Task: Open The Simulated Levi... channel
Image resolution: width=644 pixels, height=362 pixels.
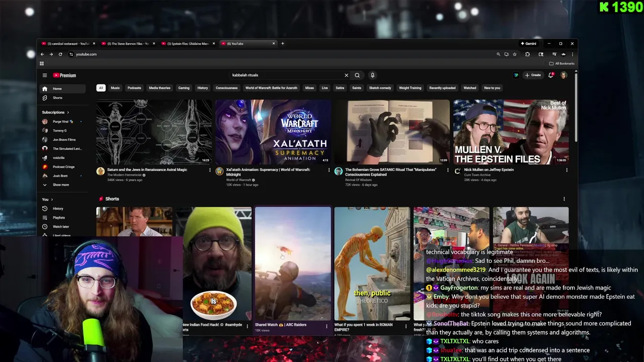Action: 63,149
